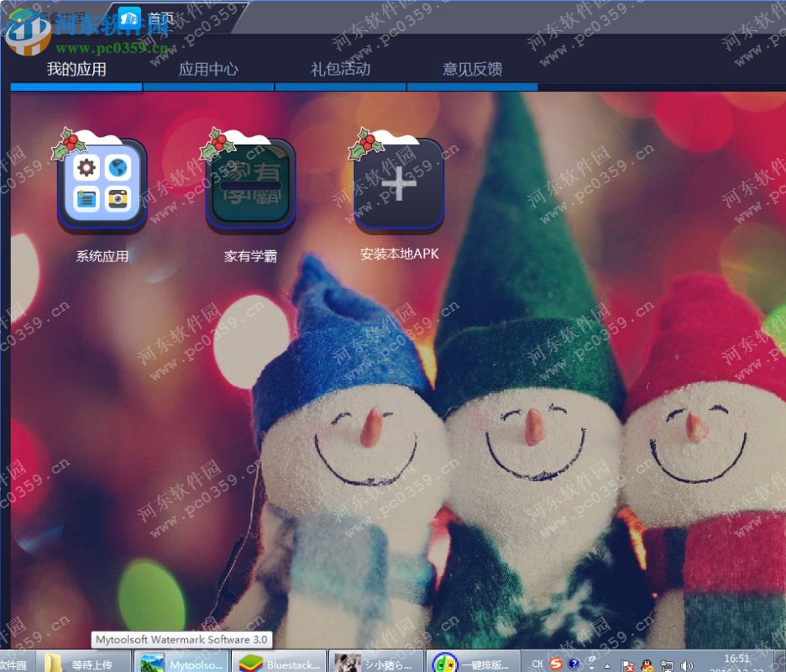This screenshot has width=786, height=672.
Task: Click the QQ penguin tray icon
Action: (x=647, y=666)
